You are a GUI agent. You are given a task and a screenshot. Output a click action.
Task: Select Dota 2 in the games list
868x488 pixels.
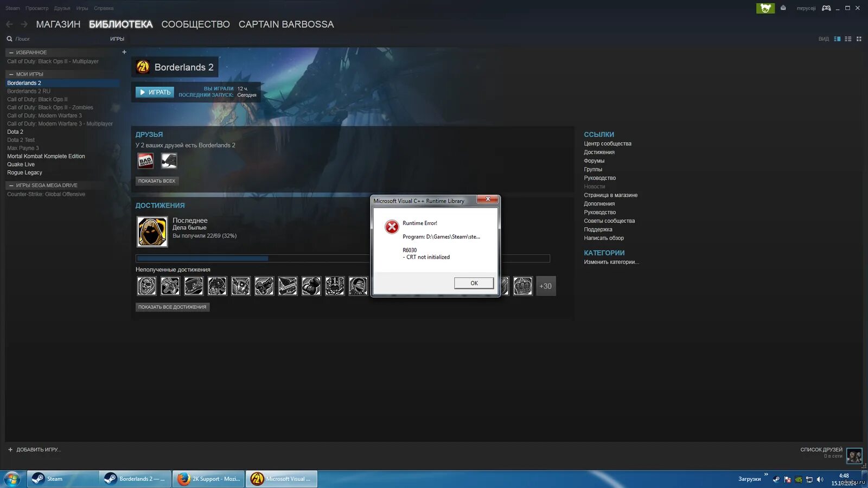[15, 132]
